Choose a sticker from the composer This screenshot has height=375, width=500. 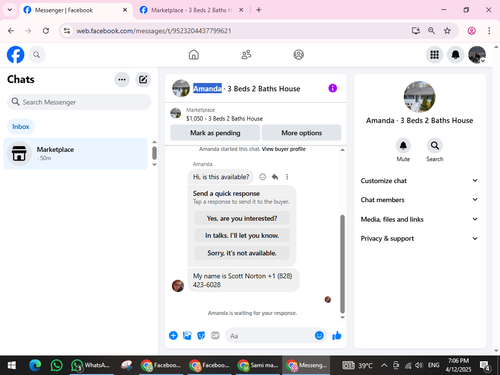[201, 335]
